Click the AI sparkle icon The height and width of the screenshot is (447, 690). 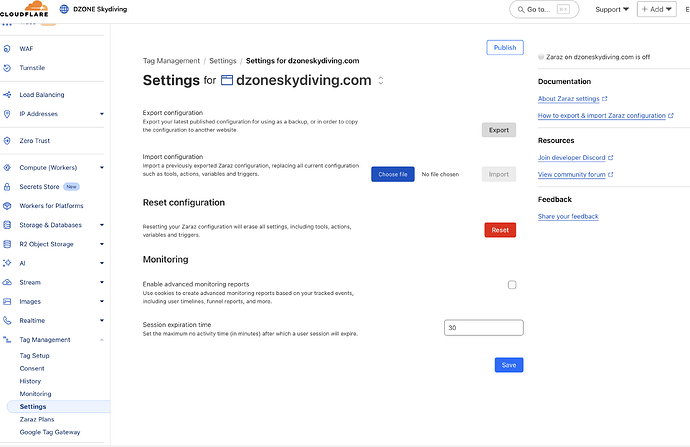[x=7, y=263]
